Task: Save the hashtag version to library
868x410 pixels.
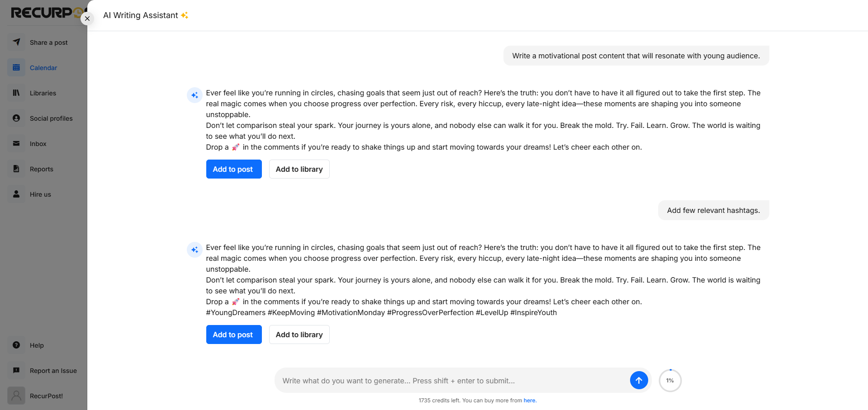Action: [x=299, y=335]
